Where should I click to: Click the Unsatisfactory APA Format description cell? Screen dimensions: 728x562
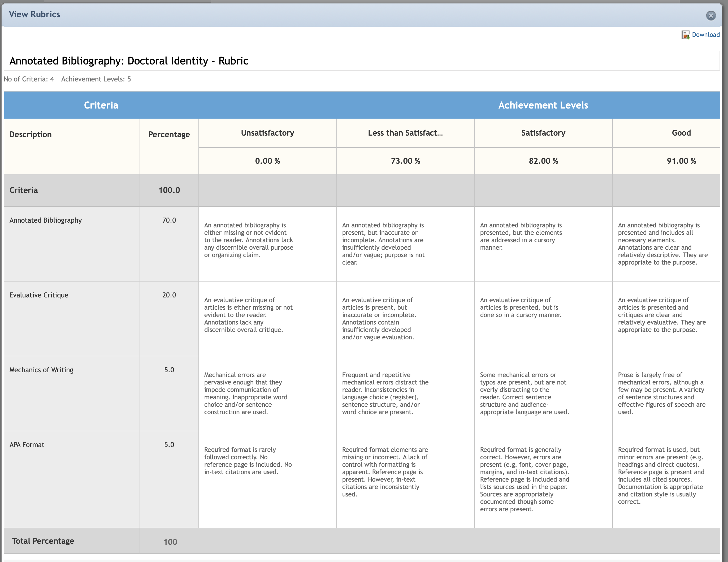coord(267,479)
